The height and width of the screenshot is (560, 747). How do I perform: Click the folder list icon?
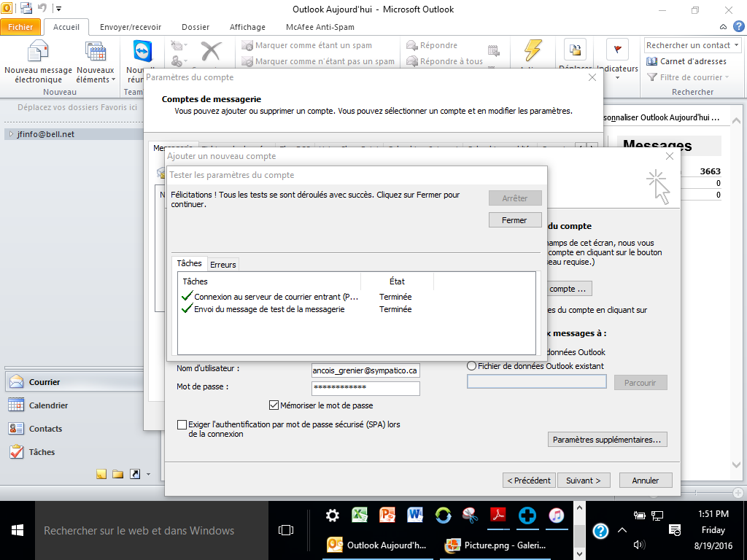click(x=118, y=475)
